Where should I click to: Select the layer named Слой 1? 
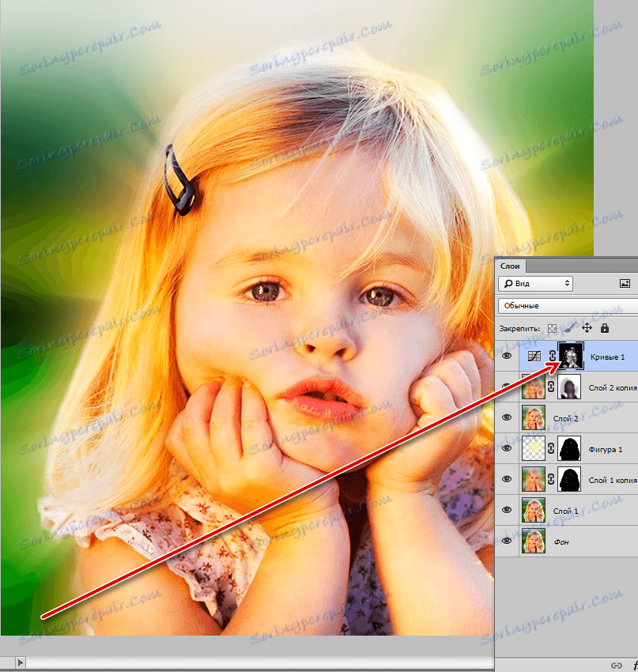click(565, 512)
